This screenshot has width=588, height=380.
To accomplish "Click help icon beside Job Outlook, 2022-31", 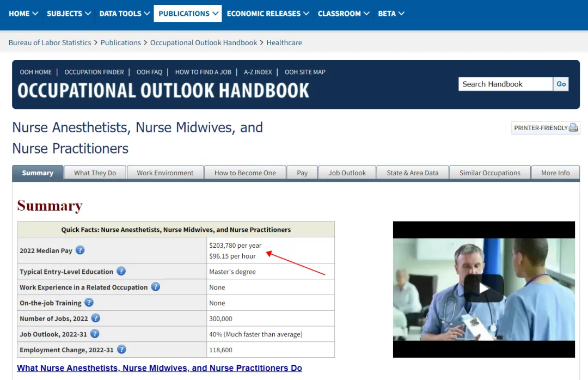I will pyautogui.click(x=95, y=334).
